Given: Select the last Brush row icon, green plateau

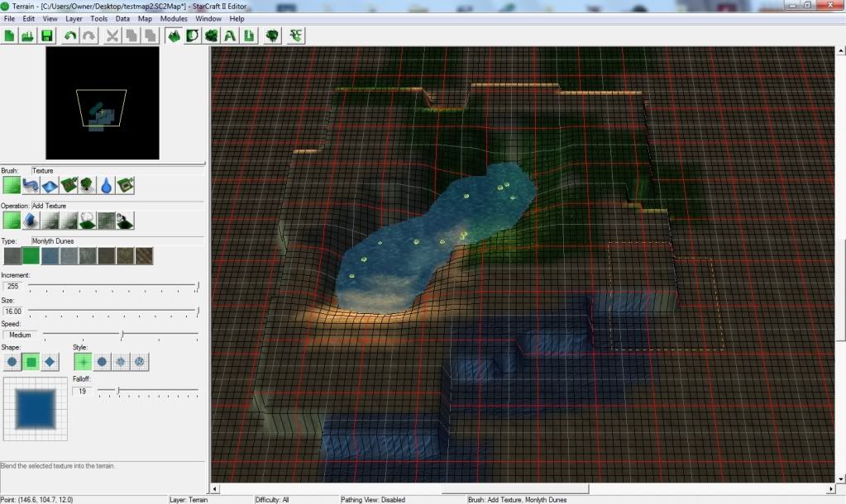Looking at the screenshot, I should coord(125,185).
